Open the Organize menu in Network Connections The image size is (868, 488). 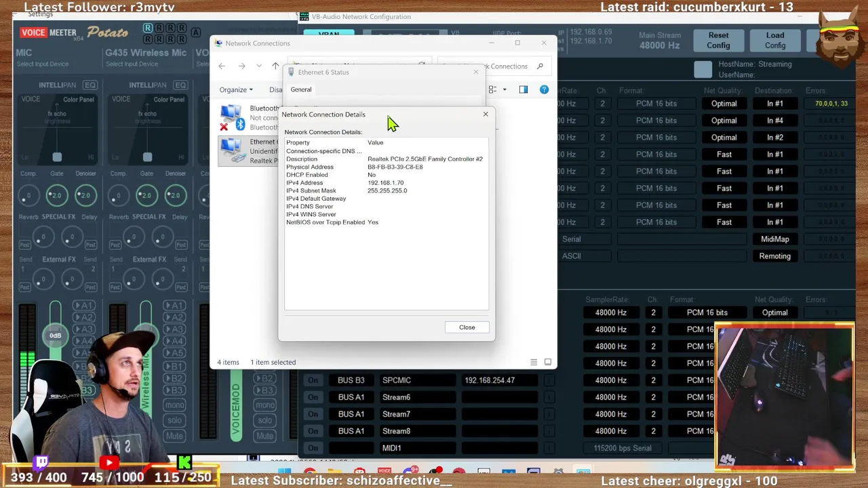coord(235,89)
